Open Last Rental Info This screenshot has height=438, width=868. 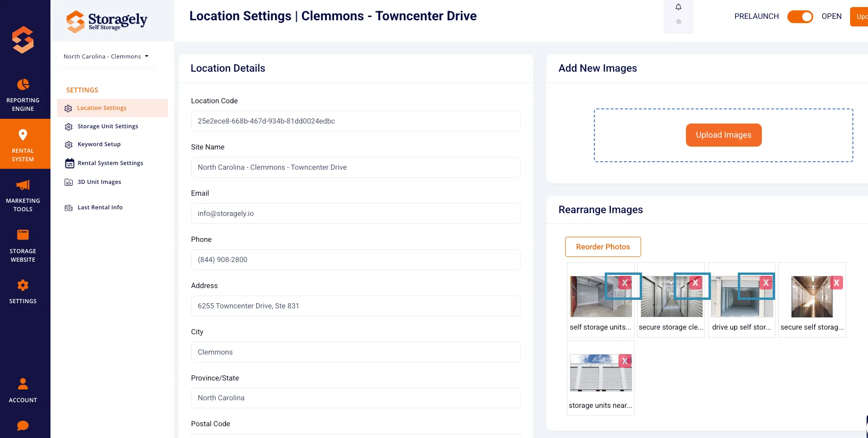[100, 207]
